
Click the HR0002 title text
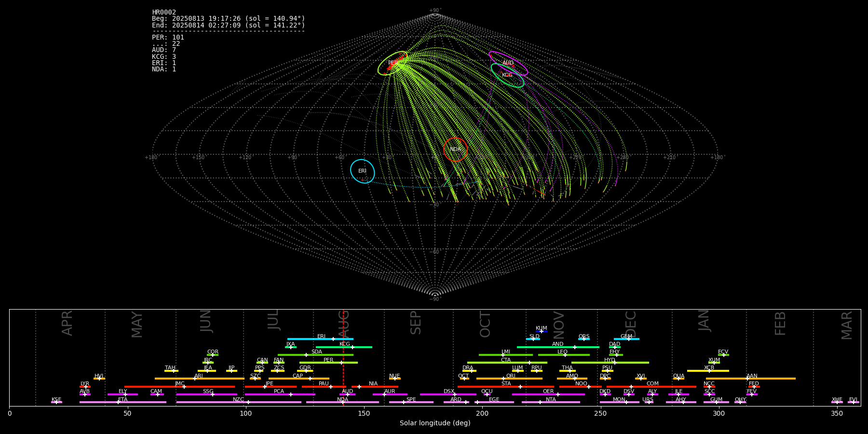pos(164,13)
